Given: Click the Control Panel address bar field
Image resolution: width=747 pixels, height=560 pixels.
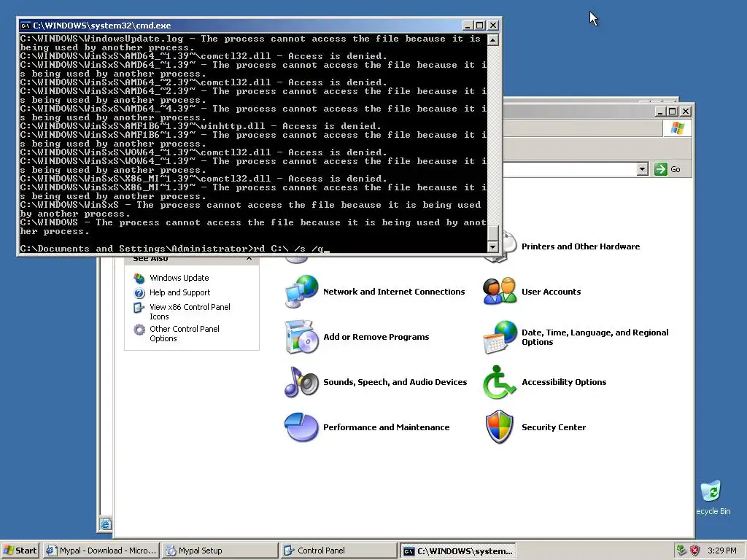Looking at the screenshot, I should click(570, 169).
